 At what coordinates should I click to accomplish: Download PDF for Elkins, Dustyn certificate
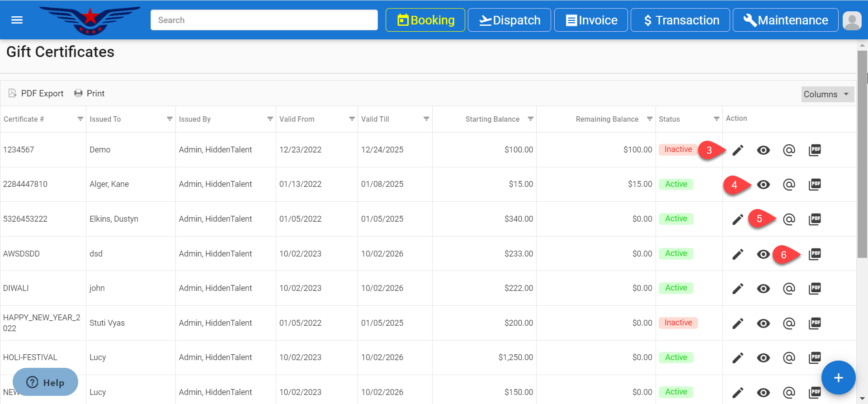click(x=815, y=219)
